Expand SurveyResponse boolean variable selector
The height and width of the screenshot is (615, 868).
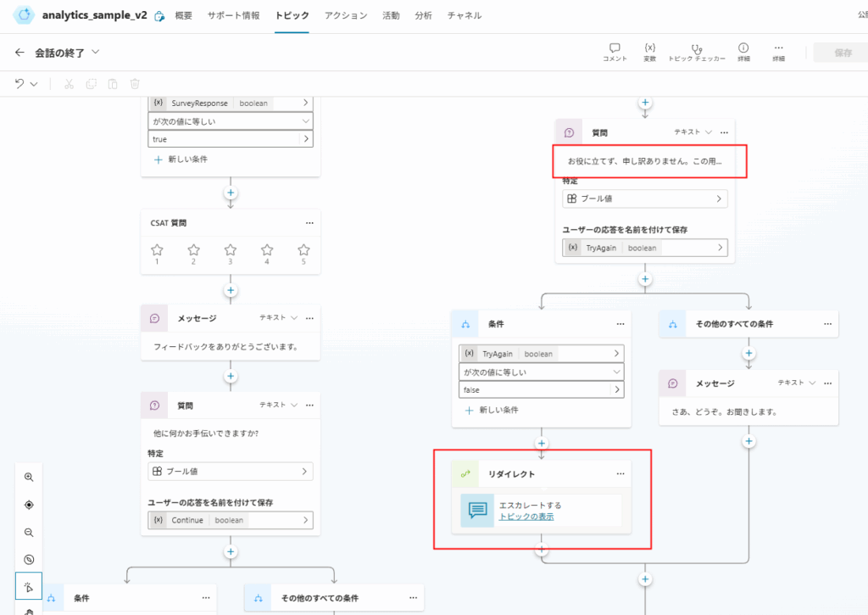click(x=231, y=103)
